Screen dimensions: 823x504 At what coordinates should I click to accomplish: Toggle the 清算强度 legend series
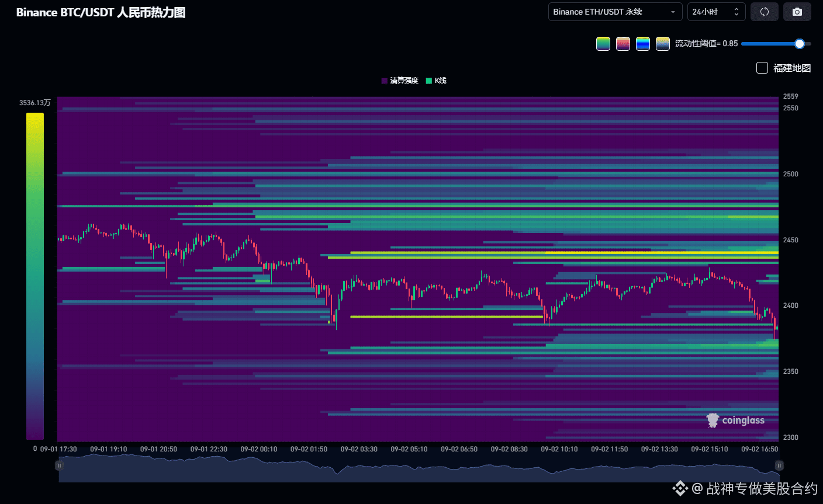tap(400, 81)
